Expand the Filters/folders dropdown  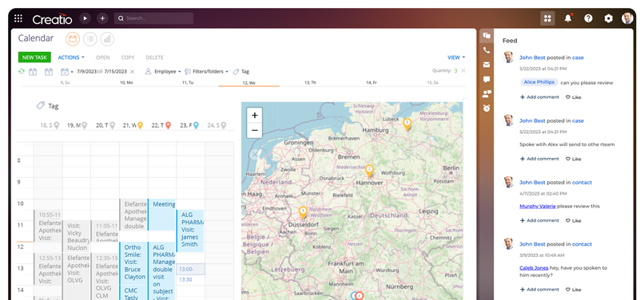pyautogui.click(x=206, y=71)
